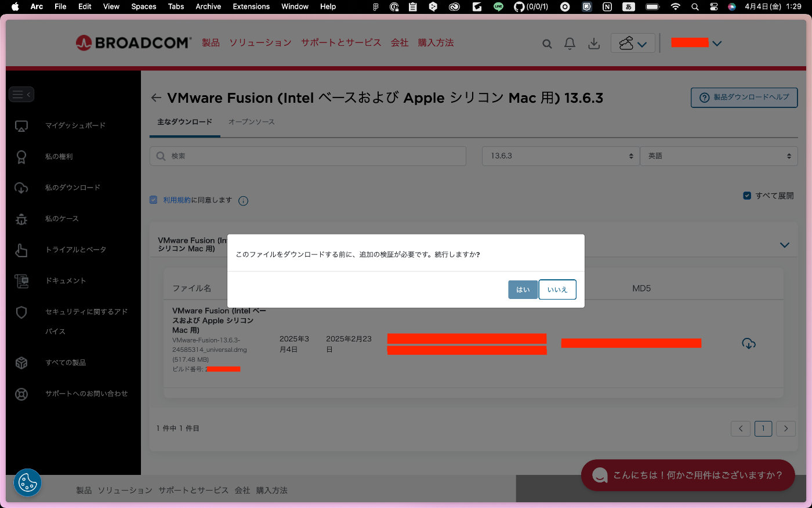Expand the user account chevron
The height and width of the screenshot is (508, 812).
717,44
